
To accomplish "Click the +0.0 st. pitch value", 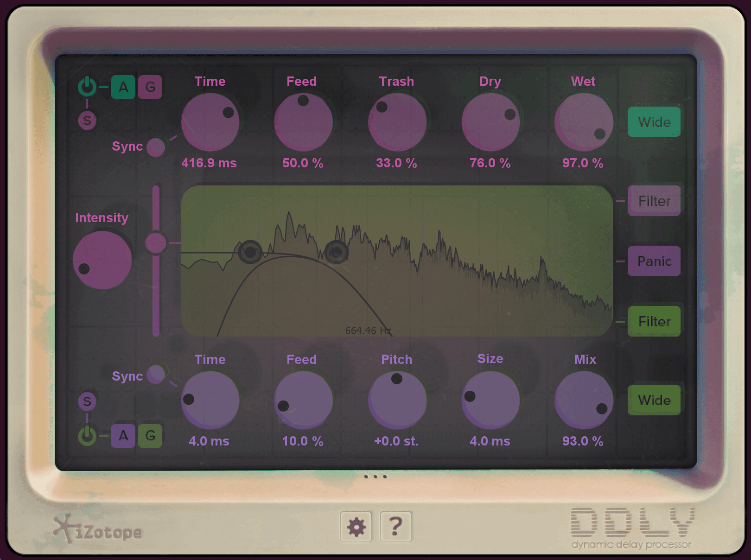I will click(396, 441).
